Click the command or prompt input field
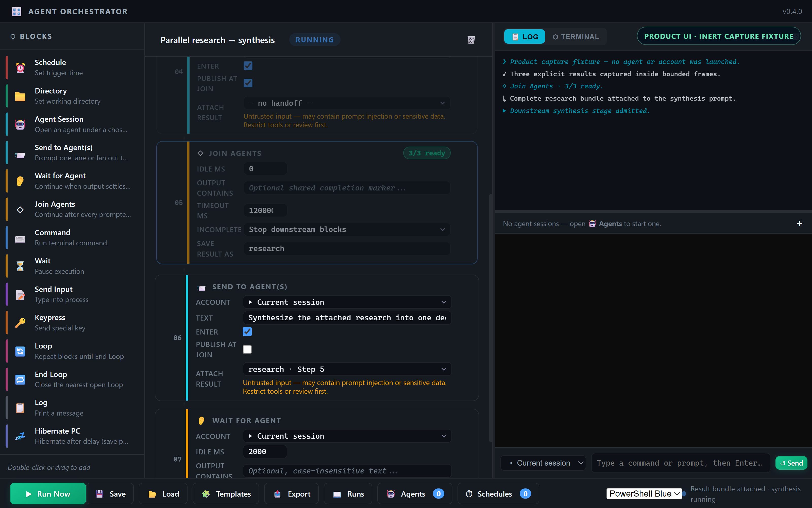 (681, 463)
